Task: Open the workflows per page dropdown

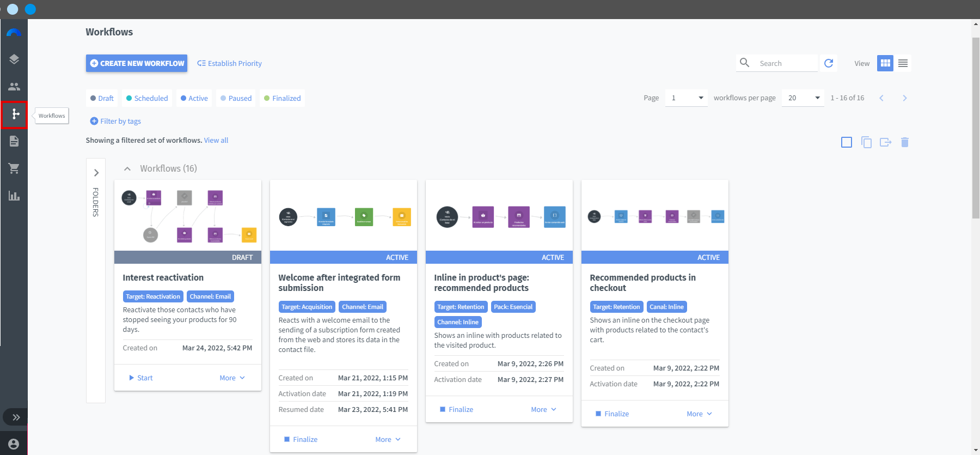Action: coord(803,98)
